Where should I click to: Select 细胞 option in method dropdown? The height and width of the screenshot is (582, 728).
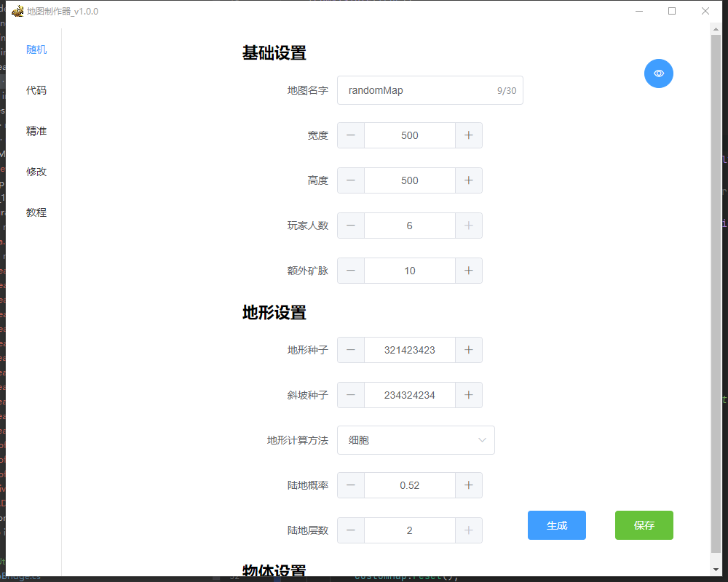coord(379,440)
